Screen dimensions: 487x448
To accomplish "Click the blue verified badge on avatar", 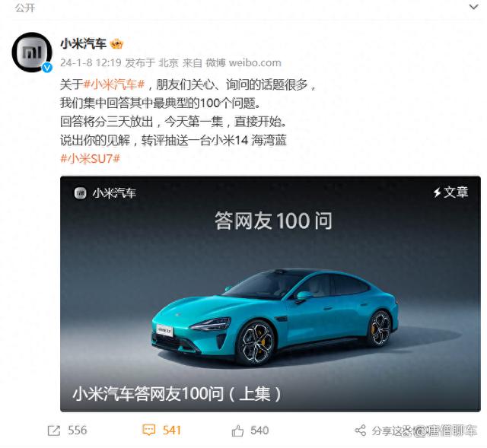I will click(x=47, y=67).
